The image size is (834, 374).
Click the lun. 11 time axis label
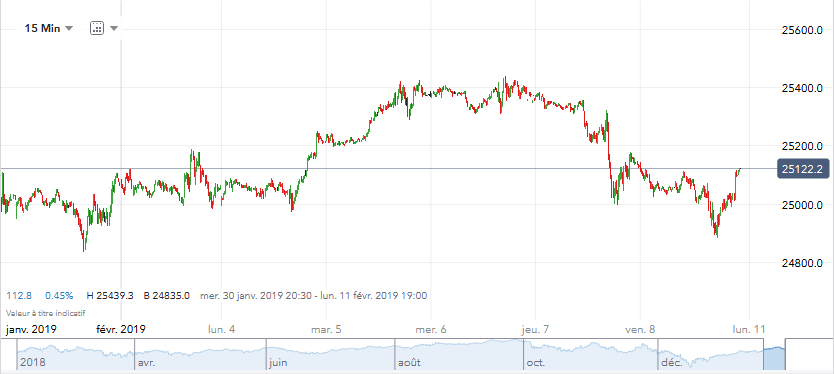coord(749,329)
